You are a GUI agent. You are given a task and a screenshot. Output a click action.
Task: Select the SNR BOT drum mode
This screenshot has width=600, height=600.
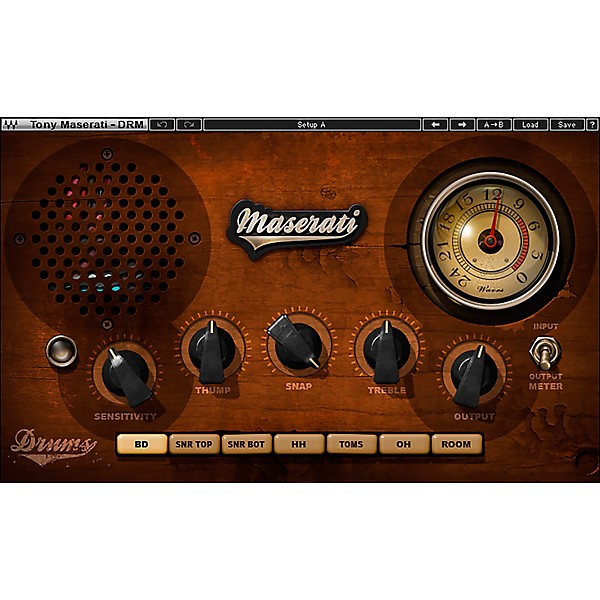click(x=246, y=444)
